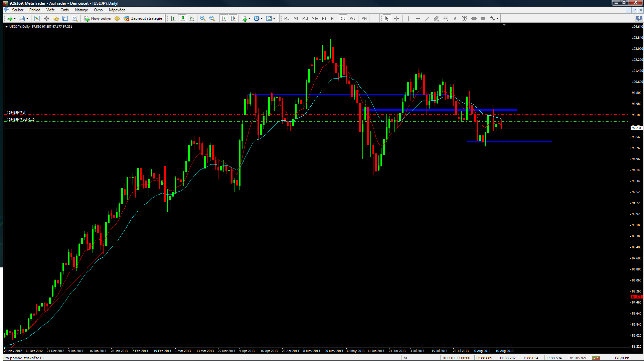644x361 pixels.
Task: Toggle the chart shift button
Action: (233, 18)
